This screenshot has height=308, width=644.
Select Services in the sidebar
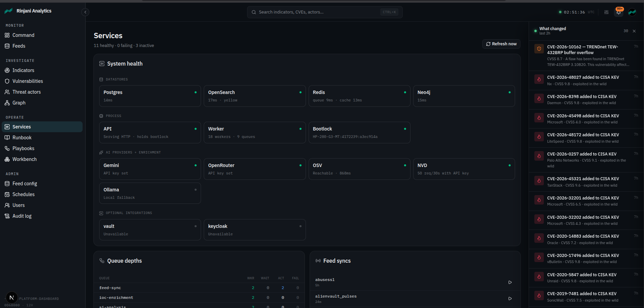point(42,127)
